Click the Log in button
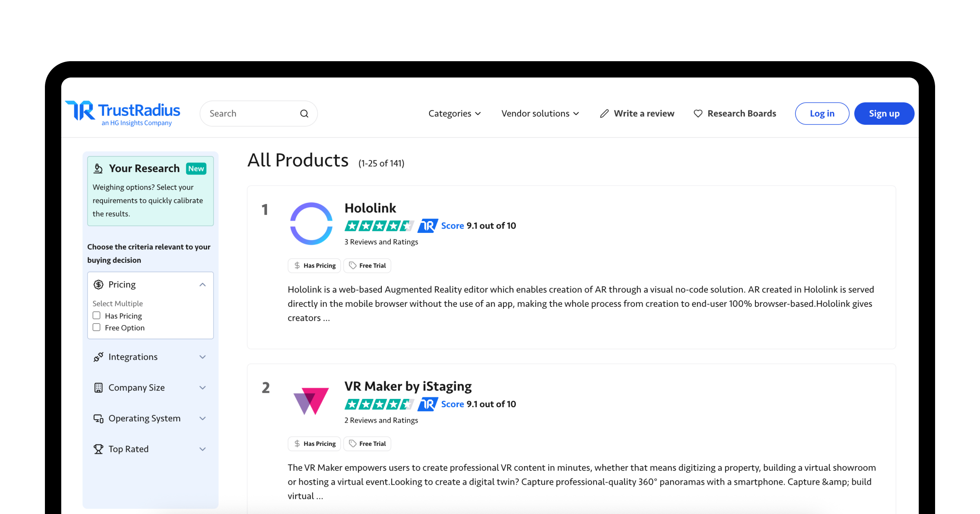Image resolution: width=980 pixels, height=514 pixels. 822,113
